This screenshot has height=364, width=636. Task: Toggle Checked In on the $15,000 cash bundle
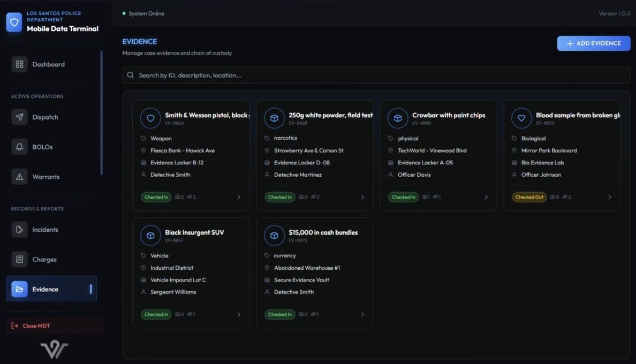pos(279,314)
